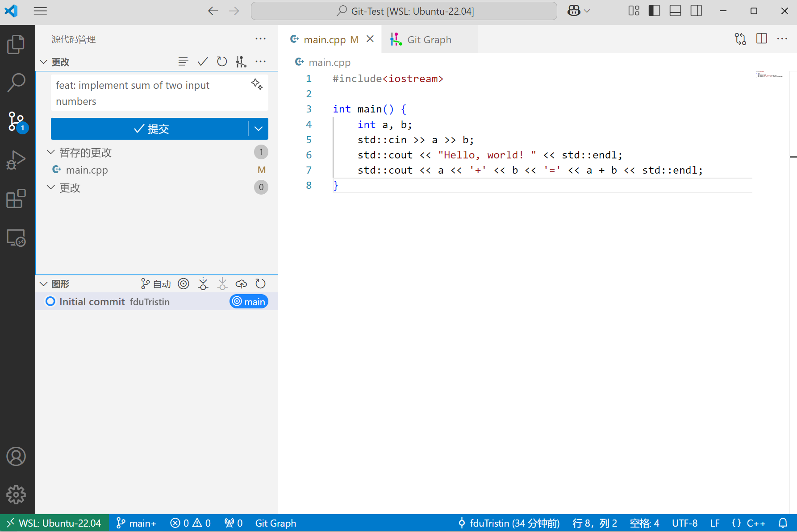The height and width of the screenshot is (532, 797).
Task: Click the Git Graph icon in changes header
Action: coord(241,62)
